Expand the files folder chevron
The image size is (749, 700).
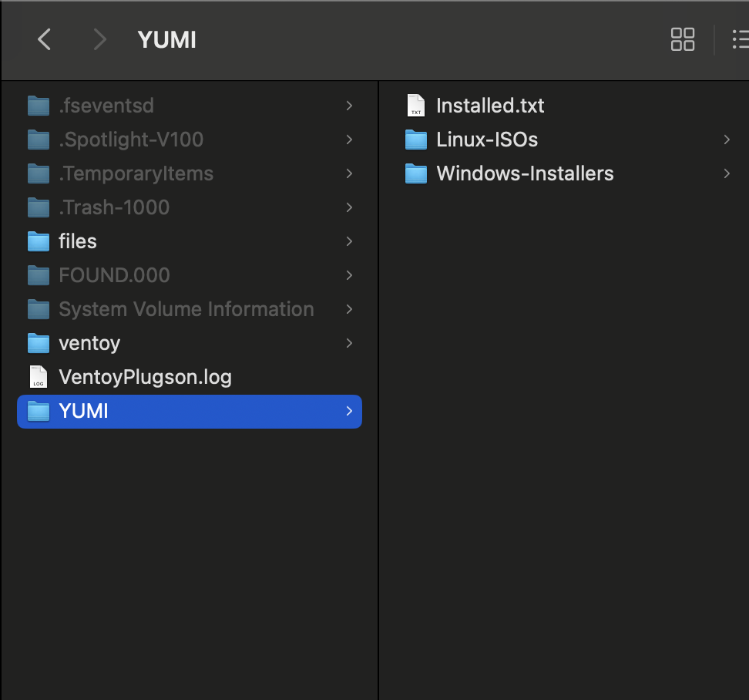(x=349, y=241)
